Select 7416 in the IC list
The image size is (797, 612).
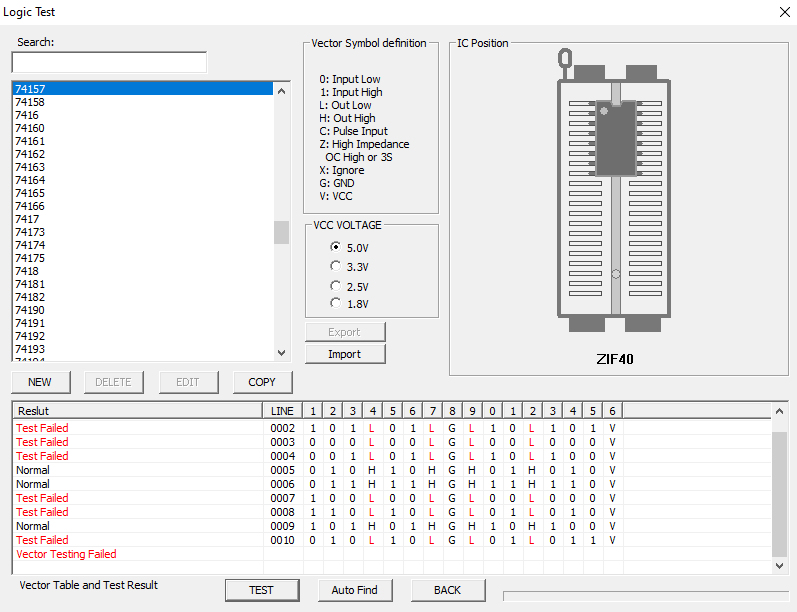(x=143, y=115)
